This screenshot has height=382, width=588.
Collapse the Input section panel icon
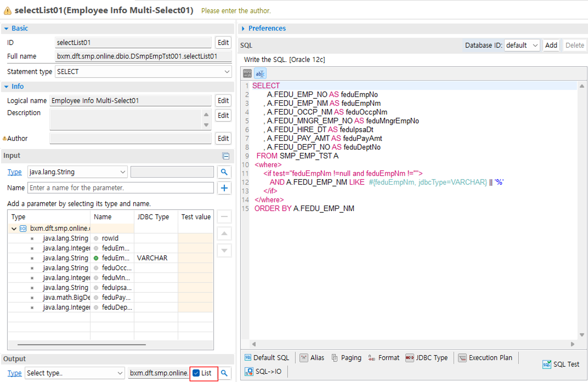coord(226,156)
